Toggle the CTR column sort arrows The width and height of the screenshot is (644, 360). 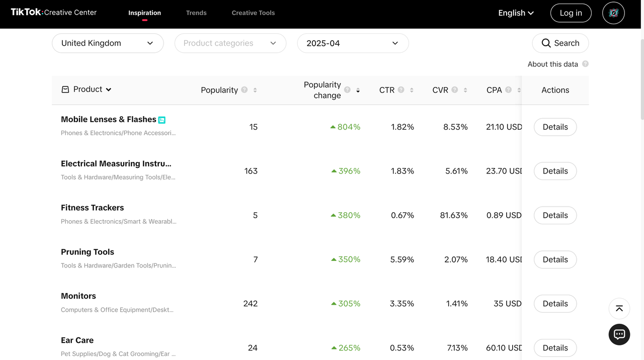tap(412, 90)
